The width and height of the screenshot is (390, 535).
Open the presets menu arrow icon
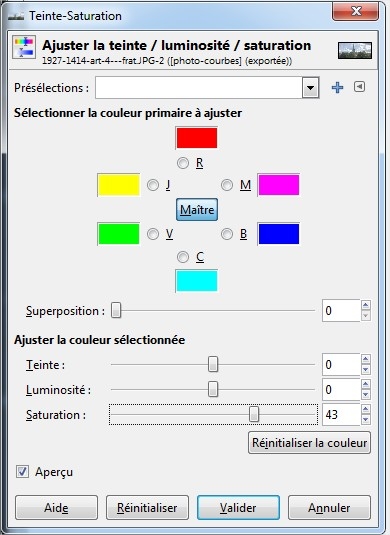pos(359,87)
